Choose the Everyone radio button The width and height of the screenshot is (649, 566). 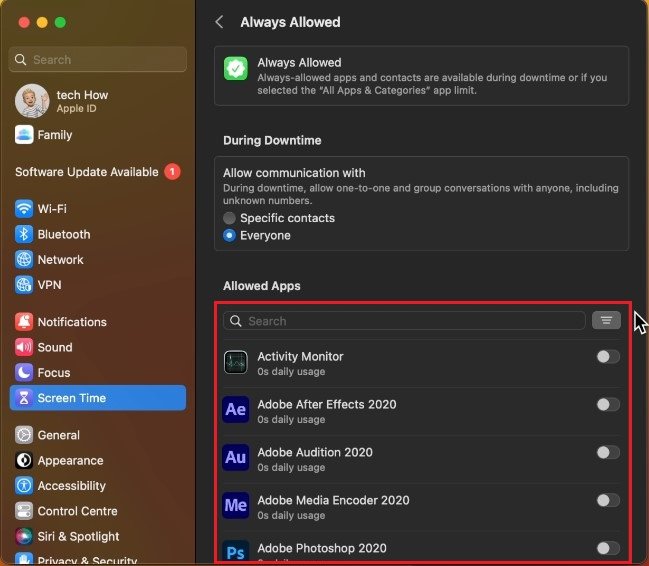pos(230,236)
